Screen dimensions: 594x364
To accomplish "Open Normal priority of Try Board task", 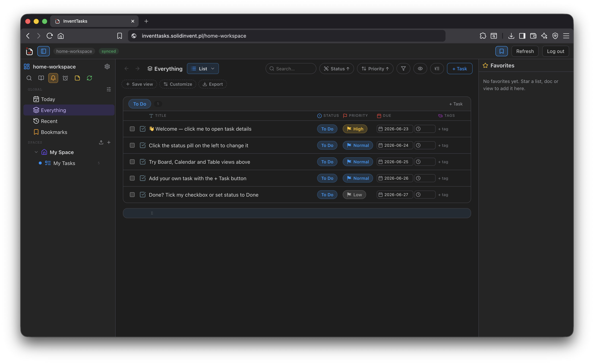I will pos(358,162).
